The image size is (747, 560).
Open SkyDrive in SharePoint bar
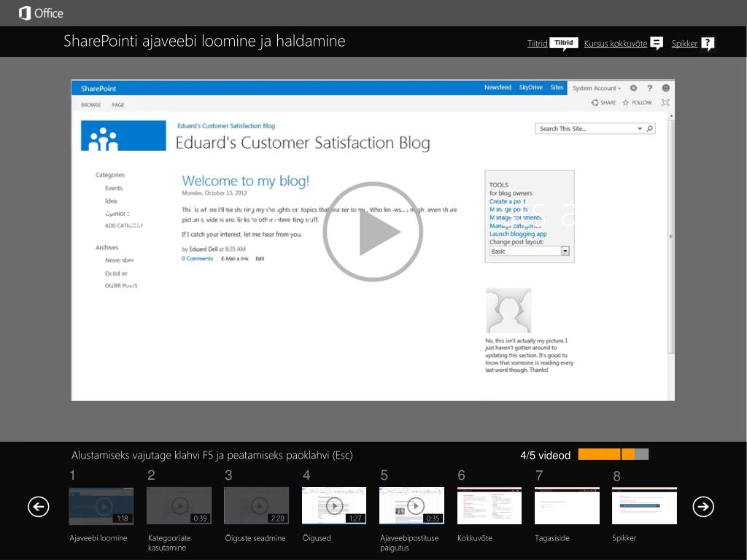[x=531, y=87]
